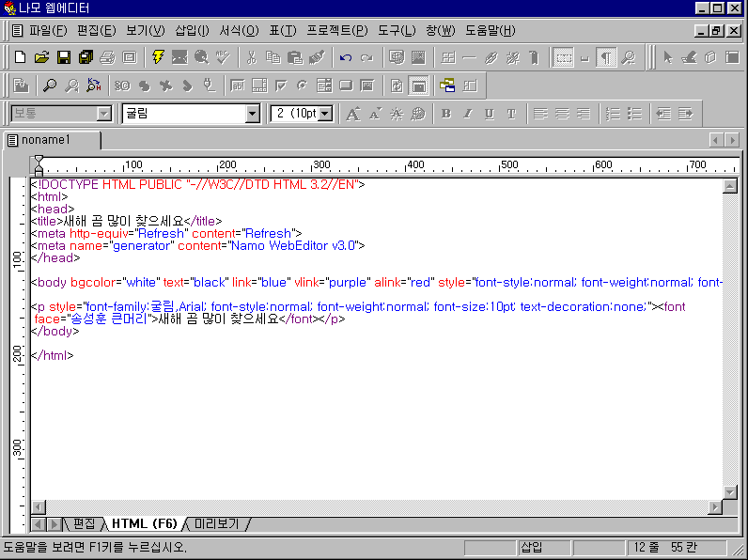Viewport: 748px width, 560px height.
Task: Click the Undo arrow icon
Action: [346, 57]
